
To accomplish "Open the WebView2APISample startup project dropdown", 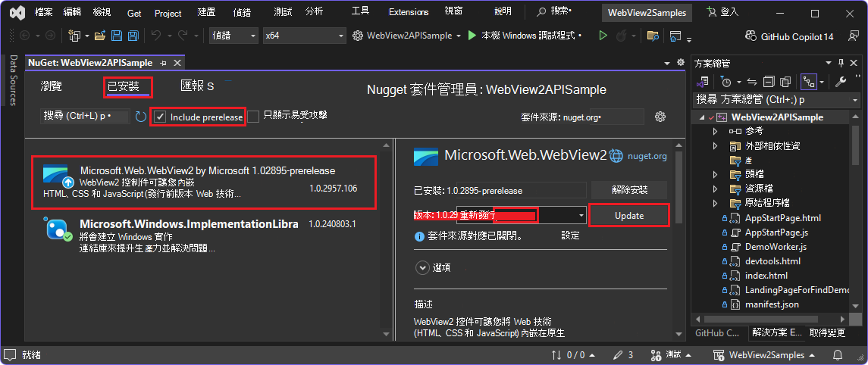I will [x=407, y=36].
